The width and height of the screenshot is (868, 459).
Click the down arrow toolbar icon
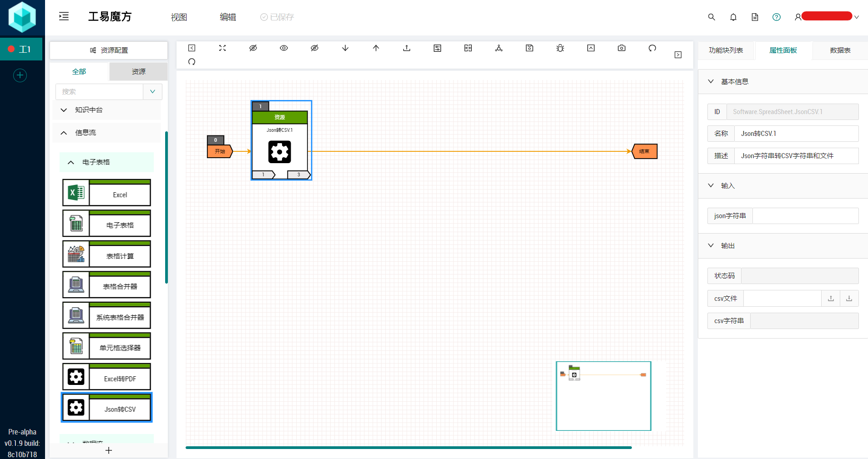345,48
